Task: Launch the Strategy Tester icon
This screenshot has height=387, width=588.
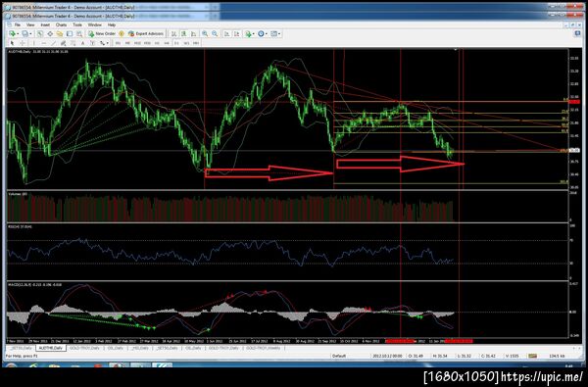Action: pyautogui.click(x=79, y=33)
